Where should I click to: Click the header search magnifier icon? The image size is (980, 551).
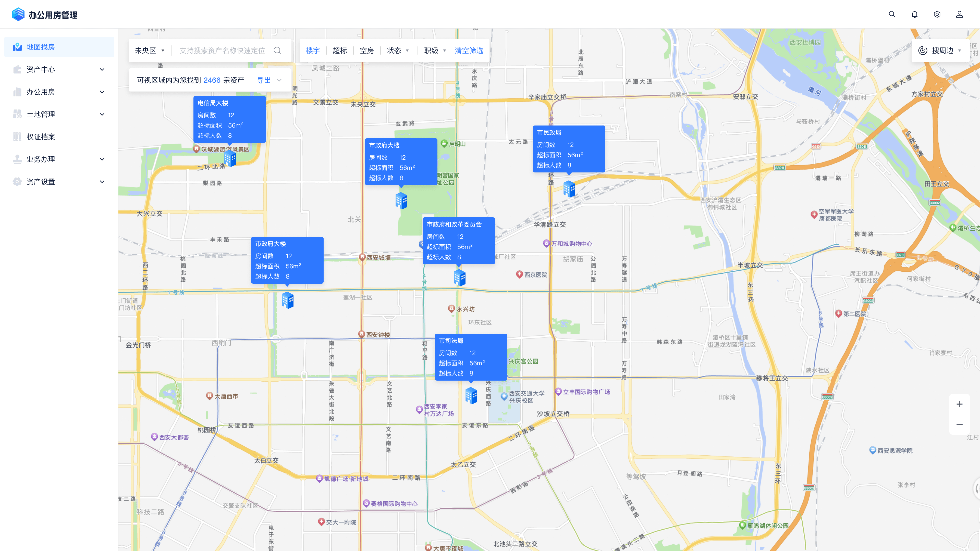(892, 14)
